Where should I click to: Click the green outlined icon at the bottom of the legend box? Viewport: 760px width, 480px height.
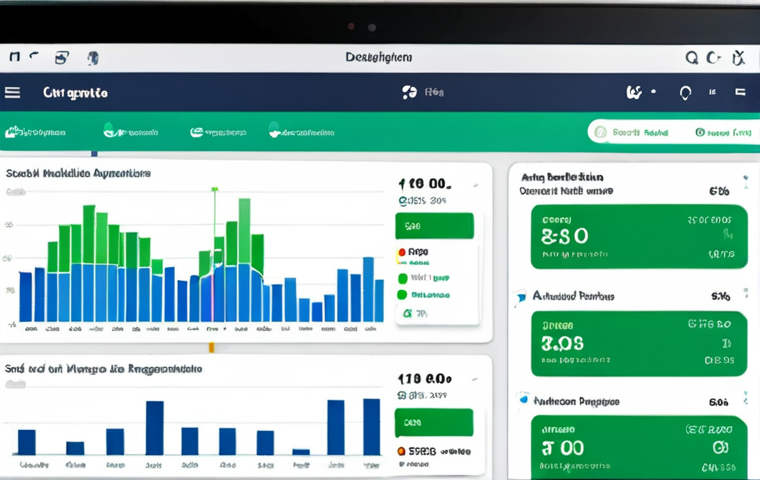407,314
